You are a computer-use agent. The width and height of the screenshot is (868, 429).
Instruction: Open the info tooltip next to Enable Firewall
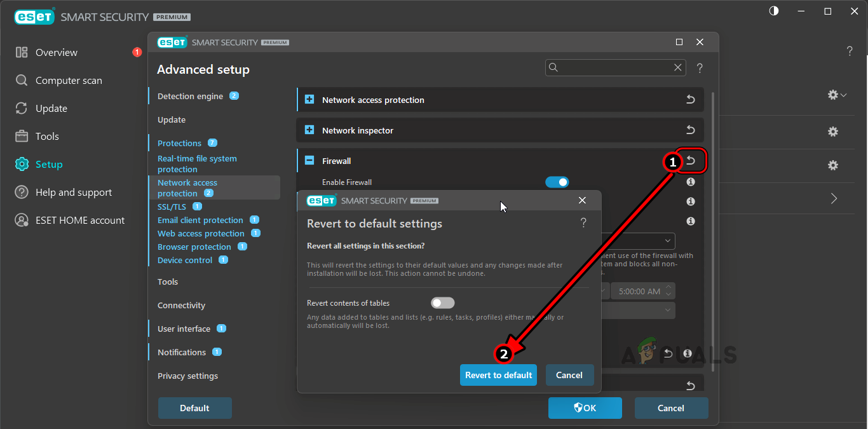pos(690,182)
